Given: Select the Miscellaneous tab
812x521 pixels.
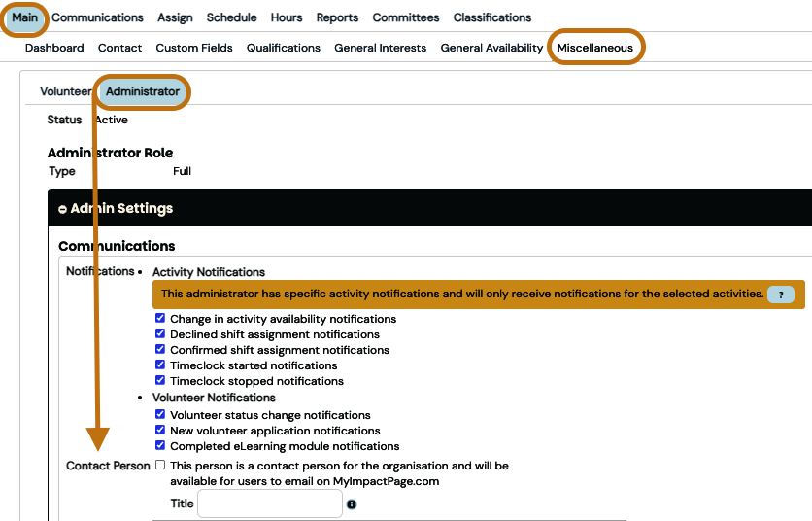Looking at the screenshot, I should [594, 48].
